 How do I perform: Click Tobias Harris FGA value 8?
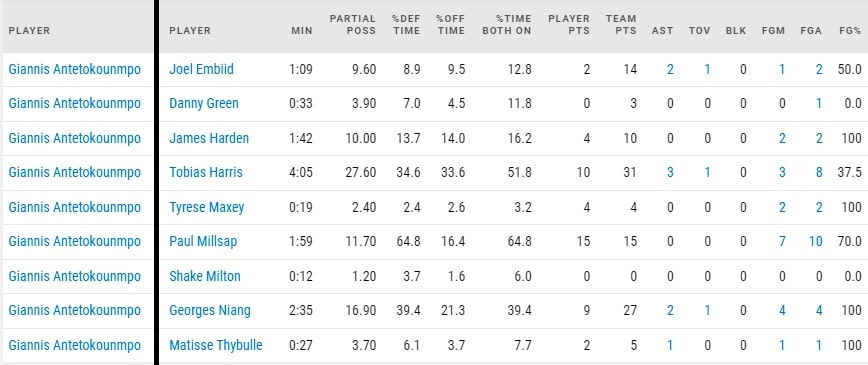click(x=819, y=172)
